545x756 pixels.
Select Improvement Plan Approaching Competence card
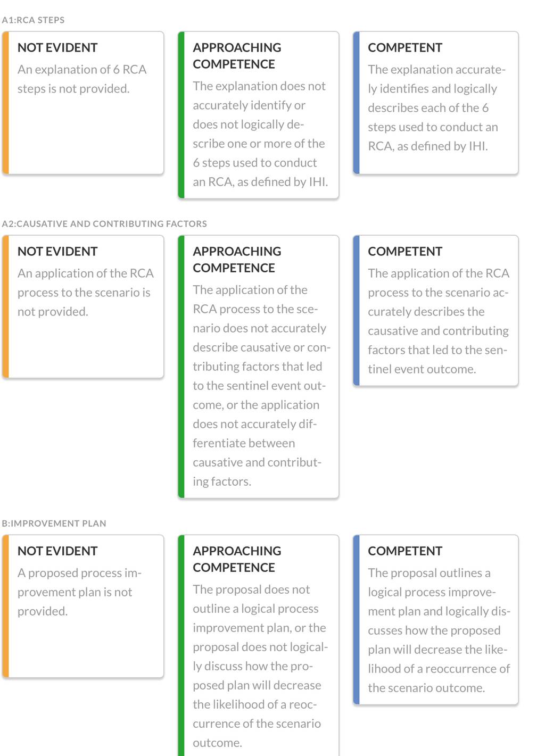pos(259,645)
